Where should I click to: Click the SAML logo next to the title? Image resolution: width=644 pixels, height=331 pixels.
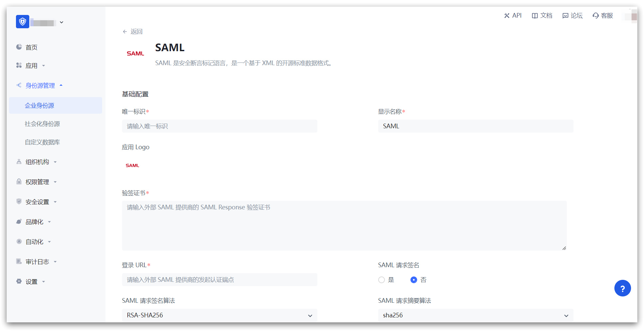pyautogui.click(x=135, y=53)
